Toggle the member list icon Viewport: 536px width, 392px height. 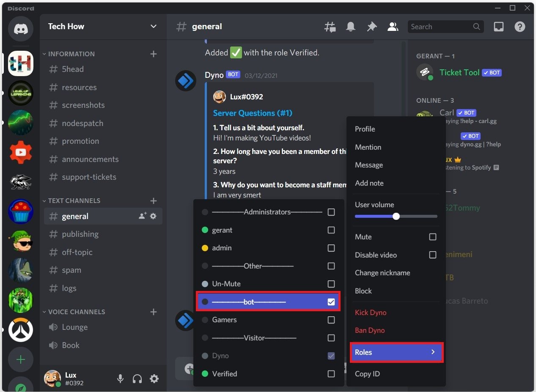point(393,26)
